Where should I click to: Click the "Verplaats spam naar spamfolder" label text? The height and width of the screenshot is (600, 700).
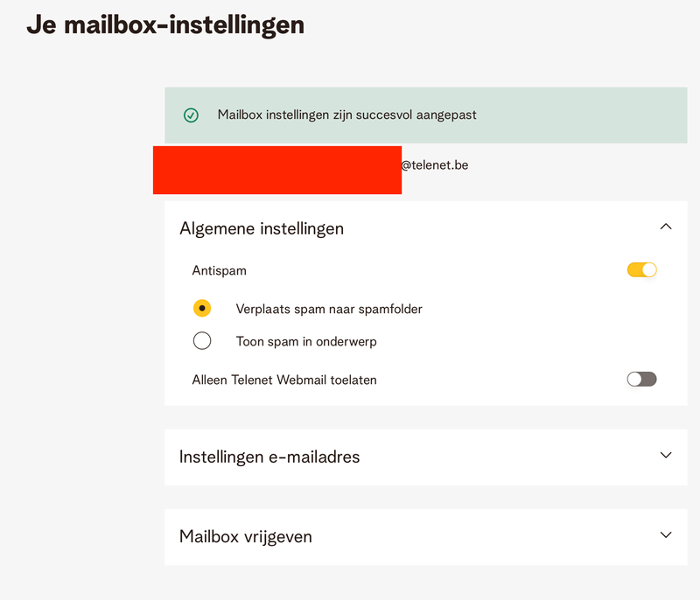pyautogui.click(x=329, y=309)
